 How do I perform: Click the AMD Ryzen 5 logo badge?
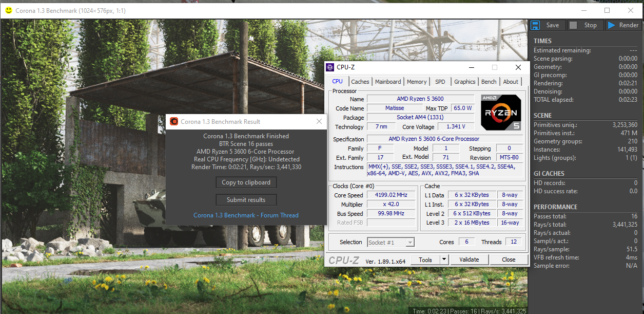click(501, 113)
